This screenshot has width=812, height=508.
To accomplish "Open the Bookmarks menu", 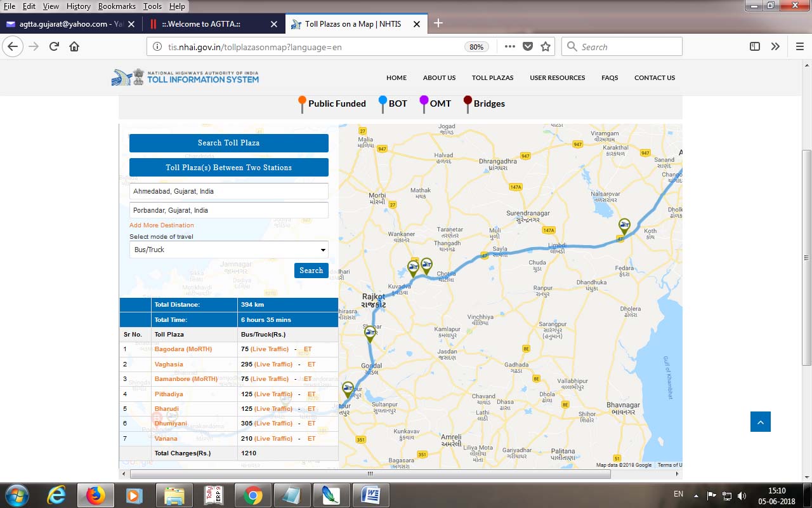I will (117, 6).
